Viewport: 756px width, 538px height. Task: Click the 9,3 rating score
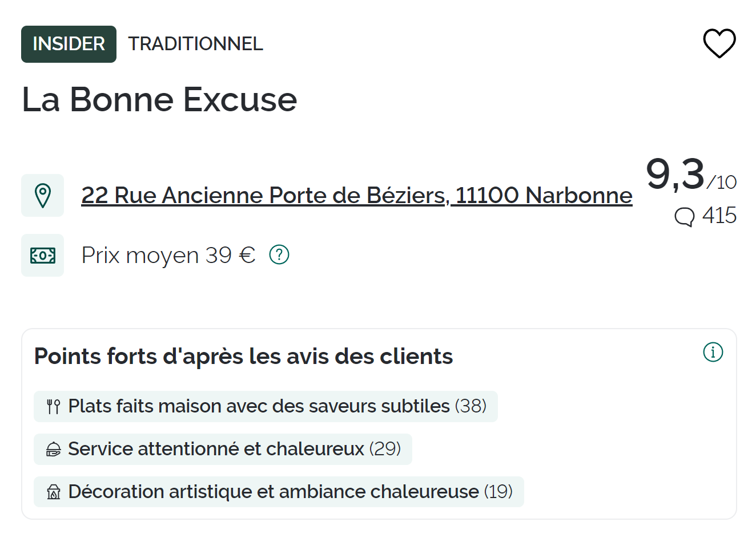[x=676, y=174]
